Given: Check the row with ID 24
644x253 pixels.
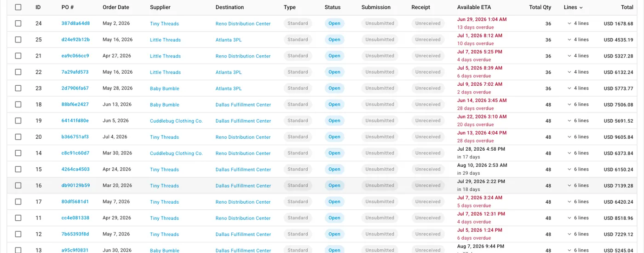Looking at the screenshot, I should click(x=18, y=24).
